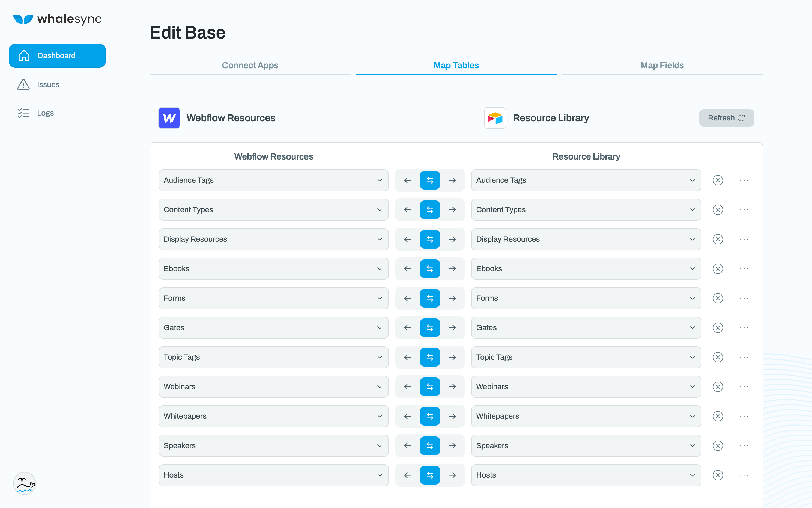Expand Webflow Whitepapers dropdown

click(x=273, y=416)
